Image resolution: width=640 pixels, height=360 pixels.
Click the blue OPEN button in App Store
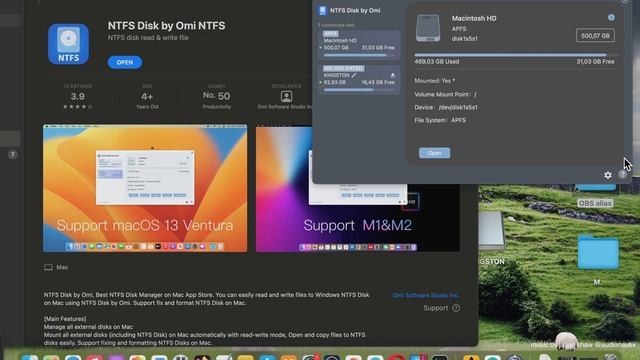click(x=124, y=62)
